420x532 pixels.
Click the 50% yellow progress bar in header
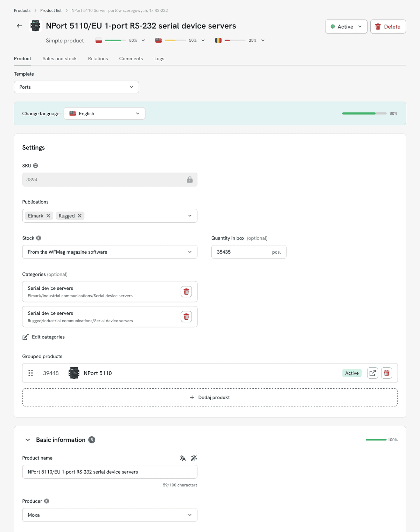(x=175, y=40)
